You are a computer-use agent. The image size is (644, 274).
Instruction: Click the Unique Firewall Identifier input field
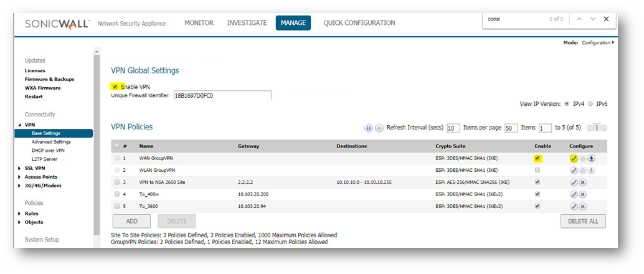pyautogui.click(x=222, y=95)
